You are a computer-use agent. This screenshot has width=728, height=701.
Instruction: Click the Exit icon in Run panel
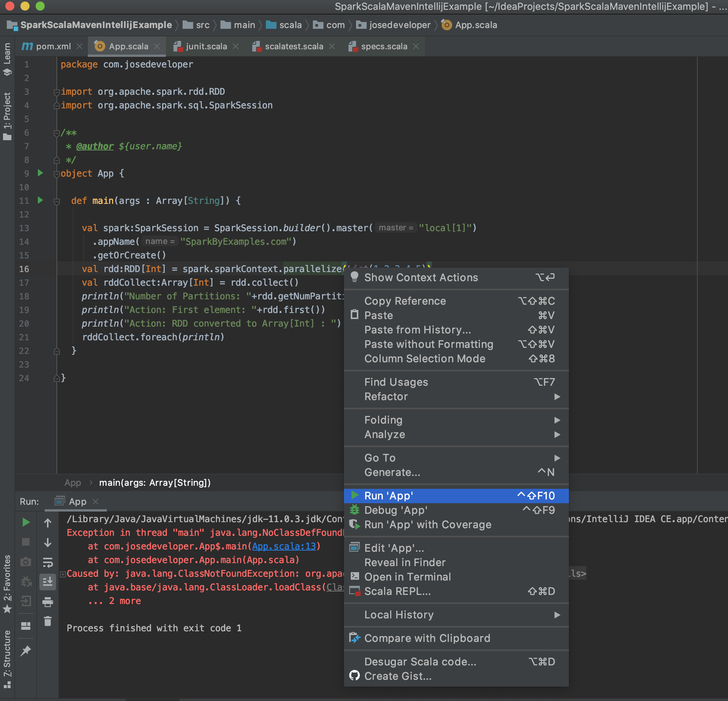click(26, 601)
